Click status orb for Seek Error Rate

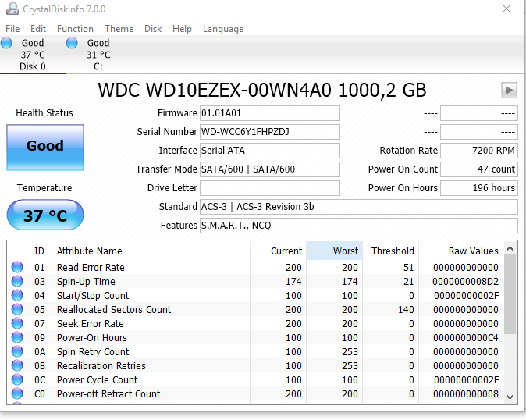17,323
